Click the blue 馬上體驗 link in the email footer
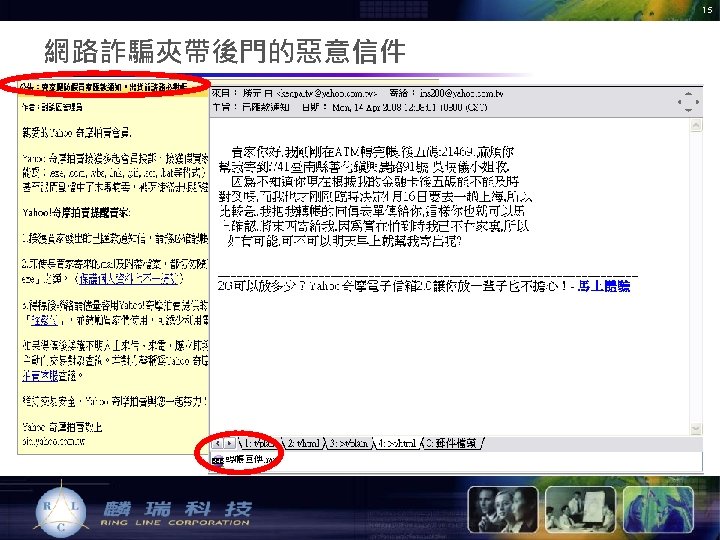720x540 pixels. pyautogui.click(x=603, y=286)
